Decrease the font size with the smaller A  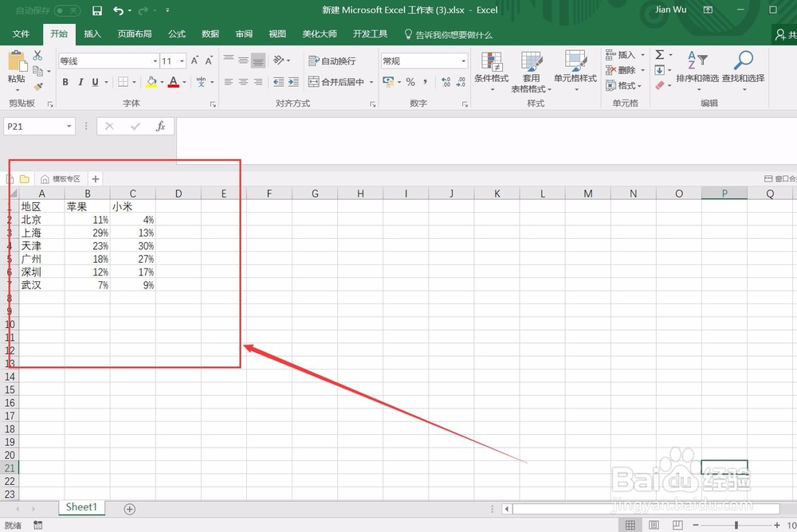coord(208,61)
